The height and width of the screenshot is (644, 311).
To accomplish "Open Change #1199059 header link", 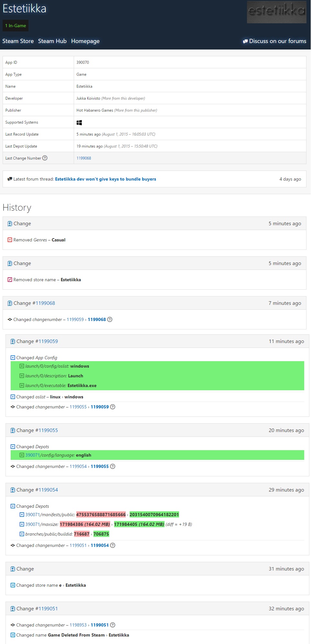I will tap(48, 341).
